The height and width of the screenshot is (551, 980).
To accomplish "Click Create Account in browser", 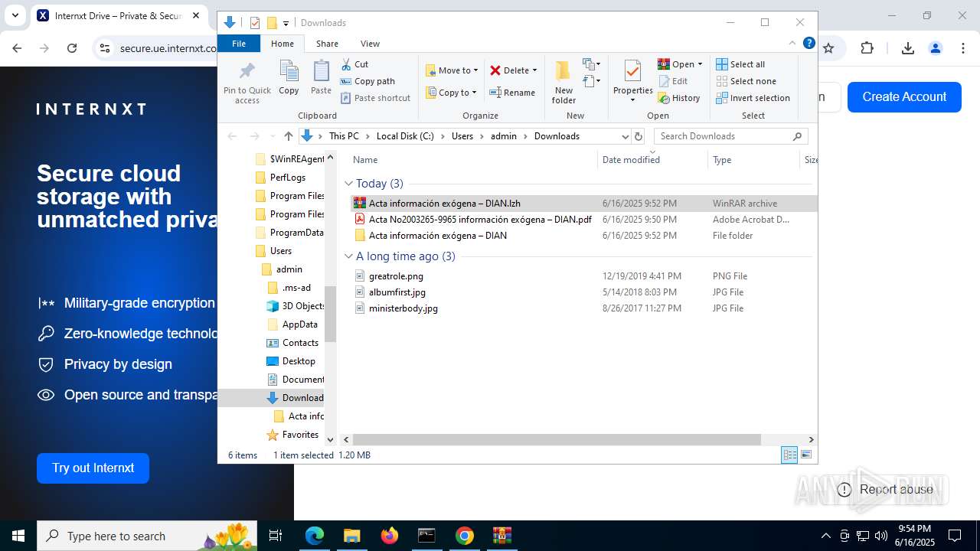I will tap(904, 97).
